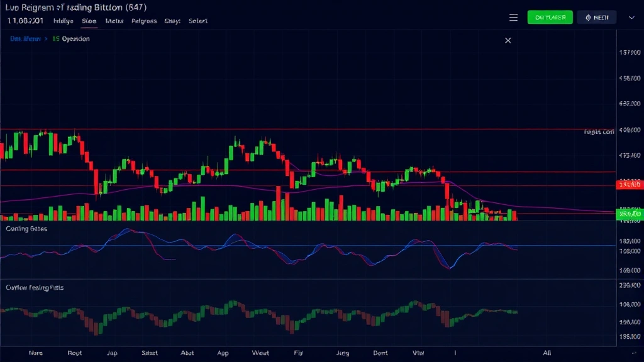Switch to the Pefgress tab
Viewport: 644px width, 362px height.
tap(144, 21)
